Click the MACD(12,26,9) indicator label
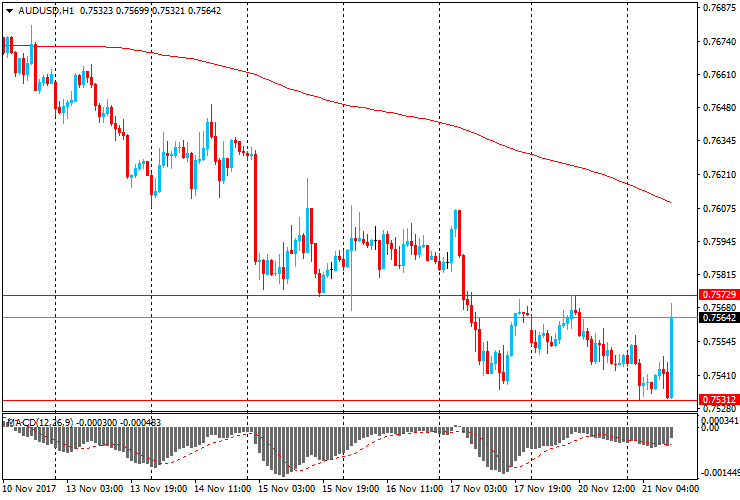 (x=40, y=422)
